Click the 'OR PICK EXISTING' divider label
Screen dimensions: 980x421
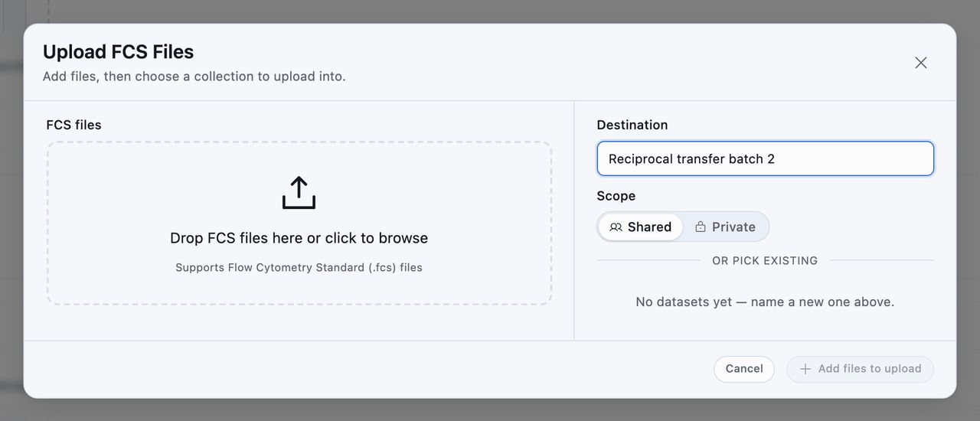pyautogui.click(x=765, y=261)
